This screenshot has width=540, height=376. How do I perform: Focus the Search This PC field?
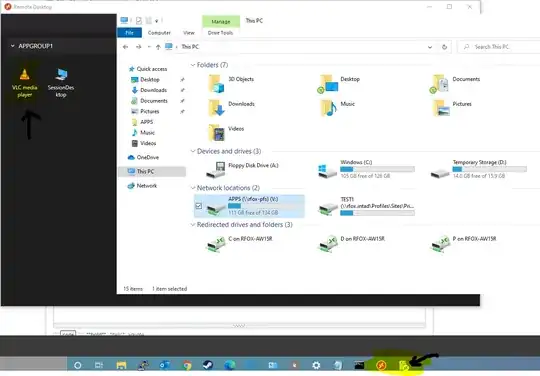(499, 47)
